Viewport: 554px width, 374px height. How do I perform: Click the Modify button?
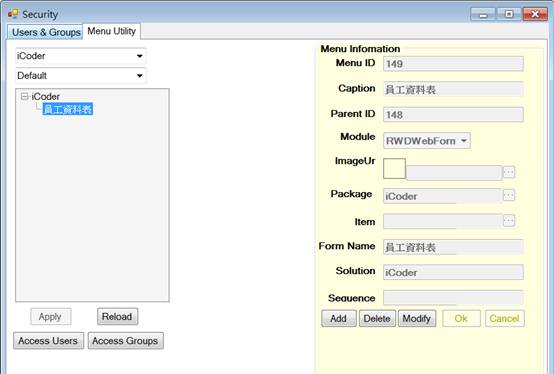pos(417,319)
